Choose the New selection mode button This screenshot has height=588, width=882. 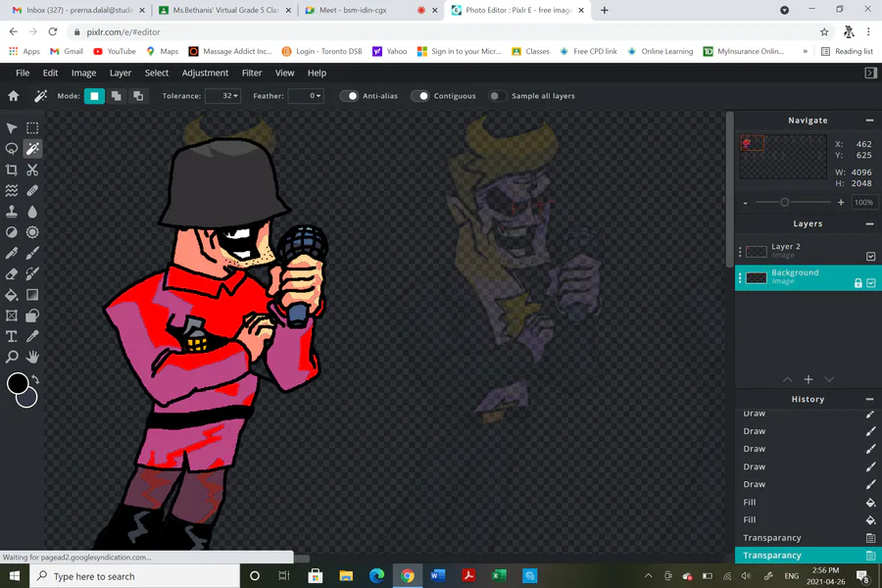(x=94, y=96)
